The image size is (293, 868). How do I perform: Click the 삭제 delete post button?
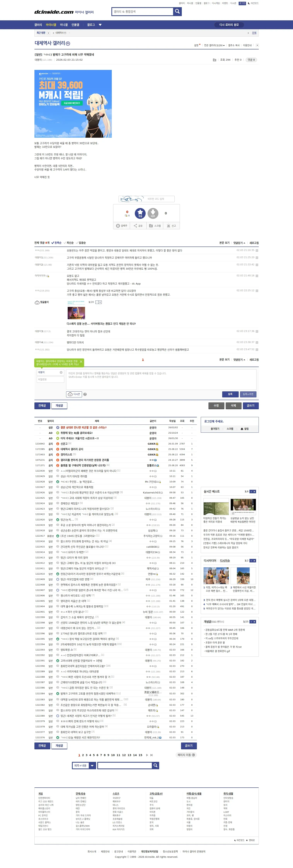(x=233, y=406)
